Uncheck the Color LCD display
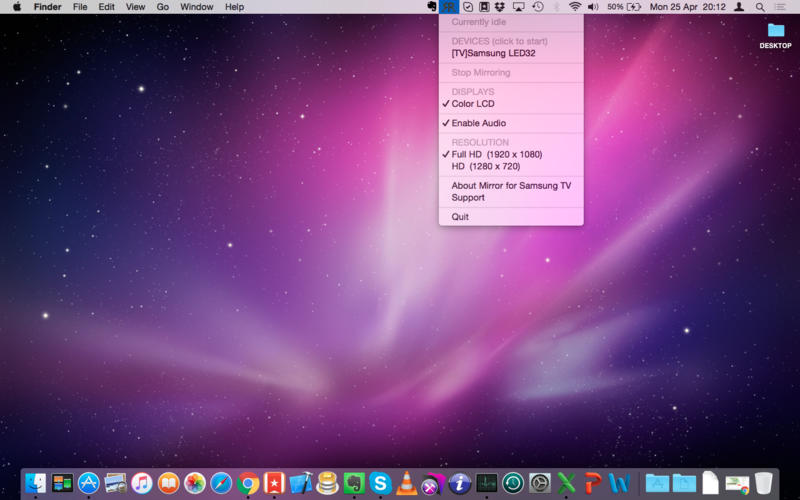 [x=472, y=104]
